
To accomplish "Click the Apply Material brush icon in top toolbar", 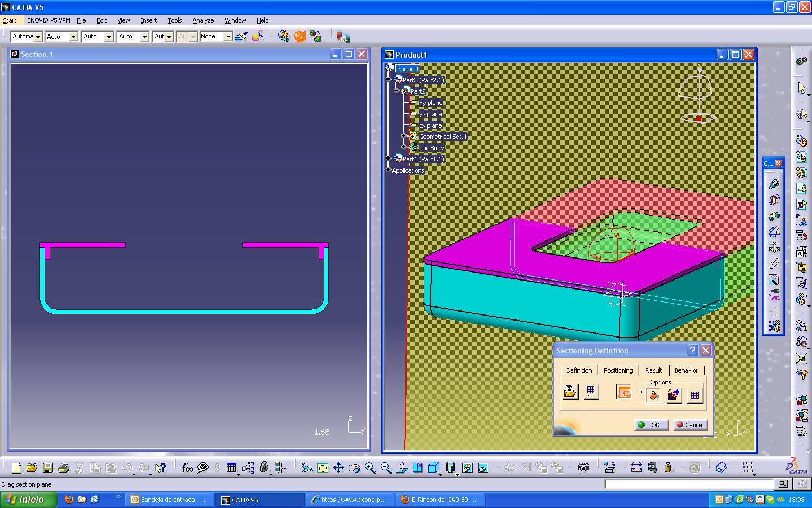I will tap(241, 37).
